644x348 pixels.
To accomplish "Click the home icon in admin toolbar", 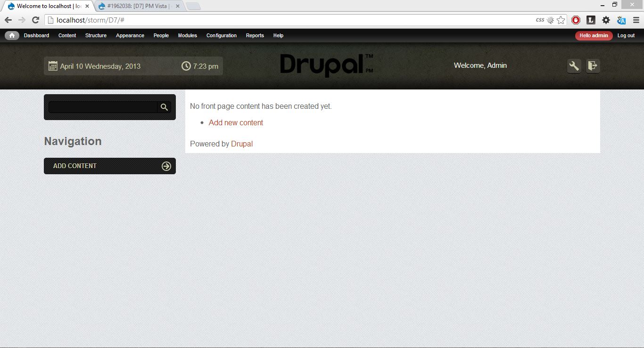I will [12, 35].
